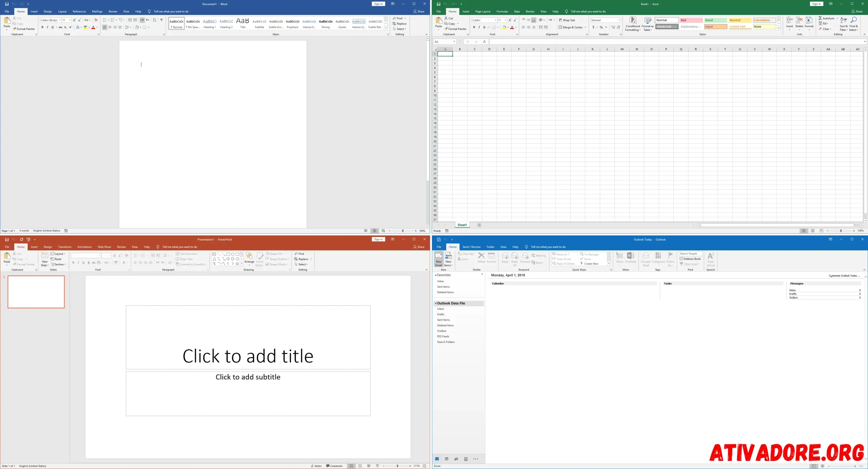This screenshot has width=868, height=469.
Task: Click Outlook New Email icon
Action: 438,259
